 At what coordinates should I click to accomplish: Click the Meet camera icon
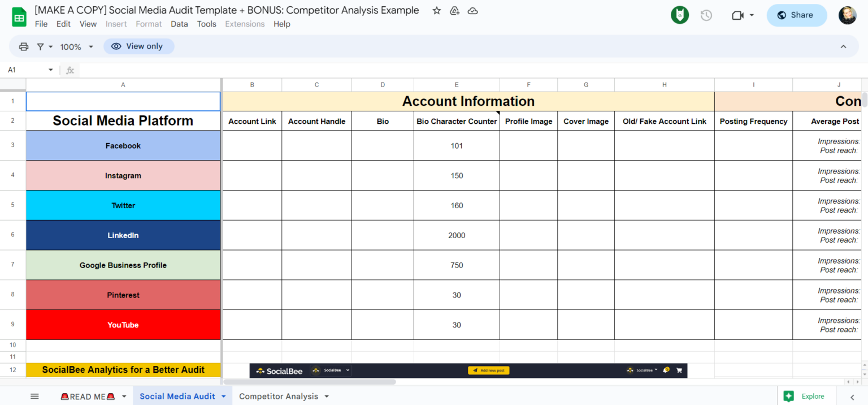[x=739, y=15]
